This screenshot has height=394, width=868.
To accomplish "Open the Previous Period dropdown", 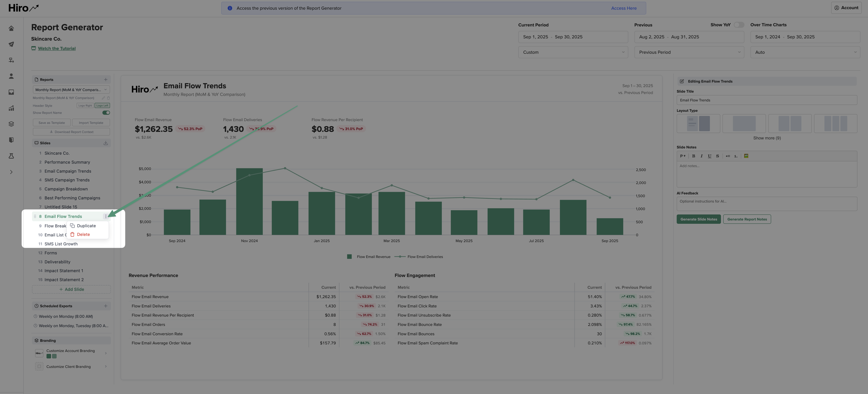I will [689, 52].
